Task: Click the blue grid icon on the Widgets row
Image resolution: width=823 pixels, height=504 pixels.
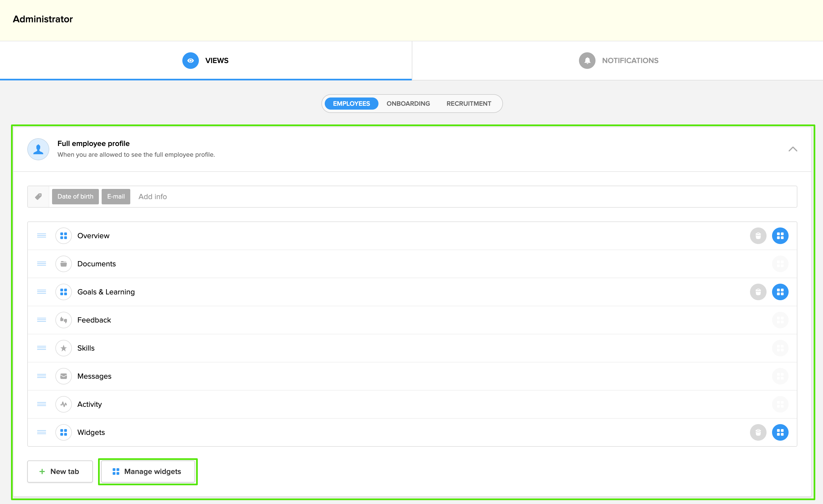Action: (x=780, y=432)
